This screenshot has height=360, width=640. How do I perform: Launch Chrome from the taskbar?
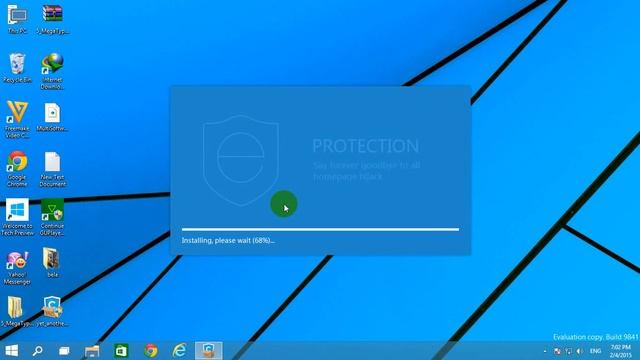coord(151,351)
